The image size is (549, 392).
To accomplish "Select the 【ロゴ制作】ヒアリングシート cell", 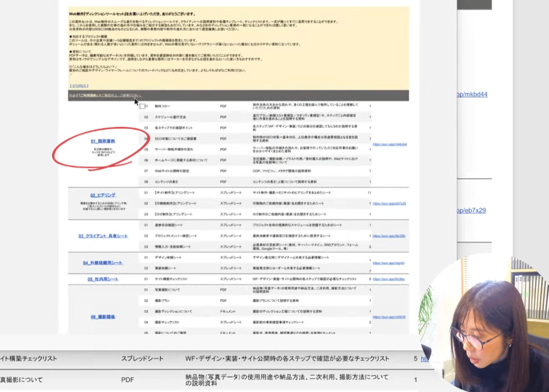I will point(173,214).
